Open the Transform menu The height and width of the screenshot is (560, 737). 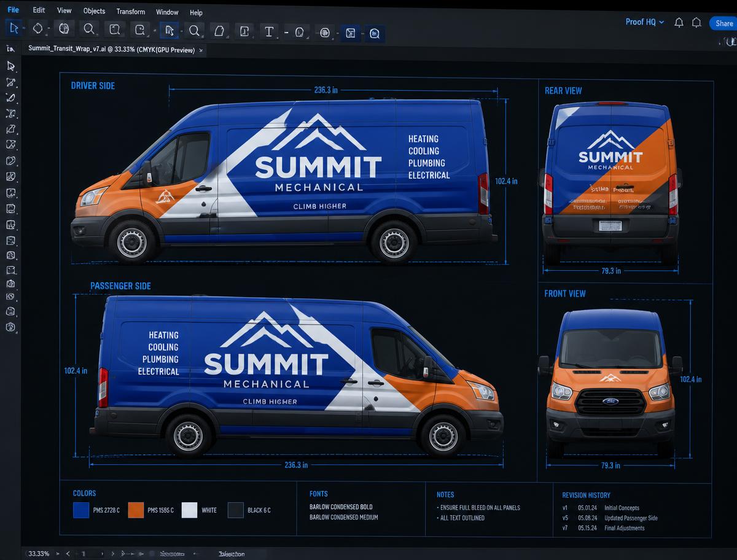pyautogui.click(x=131, y=12)
